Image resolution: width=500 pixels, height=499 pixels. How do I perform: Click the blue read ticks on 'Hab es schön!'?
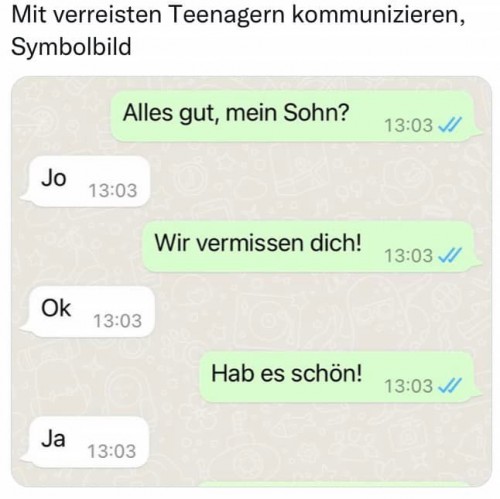point(449,386)
